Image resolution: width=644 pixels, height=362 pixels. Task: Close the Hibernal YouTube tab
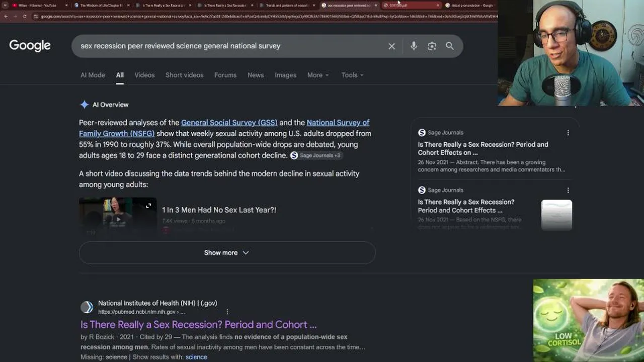(66, 6)
